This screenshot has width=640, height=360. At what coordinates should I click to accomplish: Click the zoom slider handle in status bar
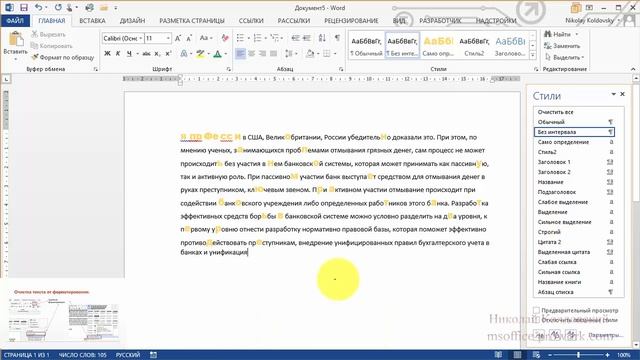pos(578,355)
